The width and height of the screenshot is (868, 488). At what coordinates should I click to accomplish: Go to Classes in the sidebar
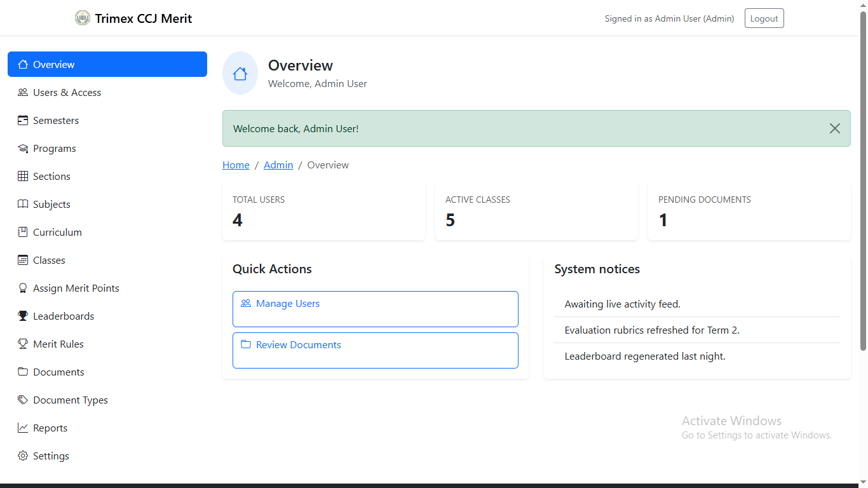[x=49, y=261]
